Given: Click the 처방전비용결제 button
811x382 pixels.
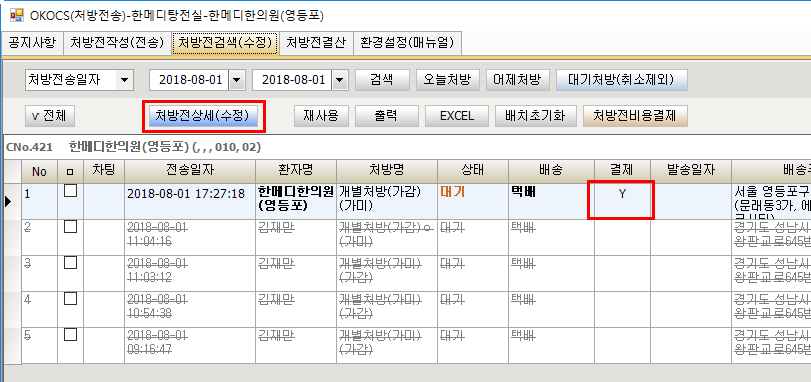Looking at the screenshot, I should pos(635,116).
